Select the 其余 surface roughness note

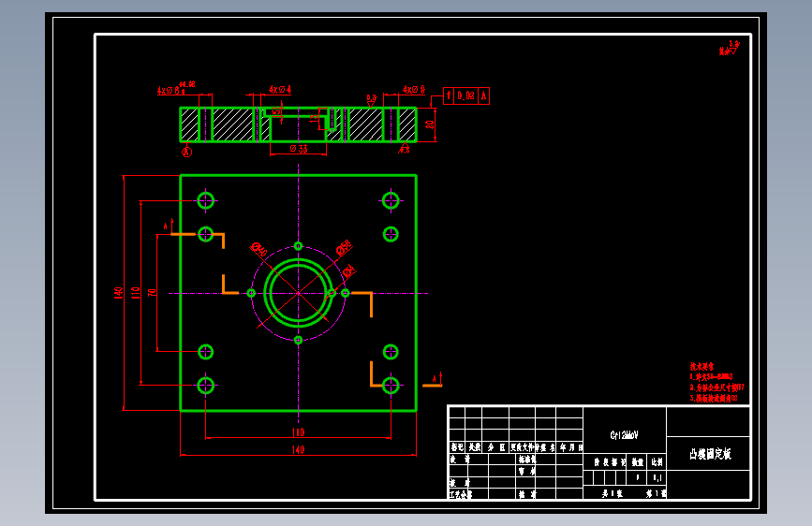729,48
